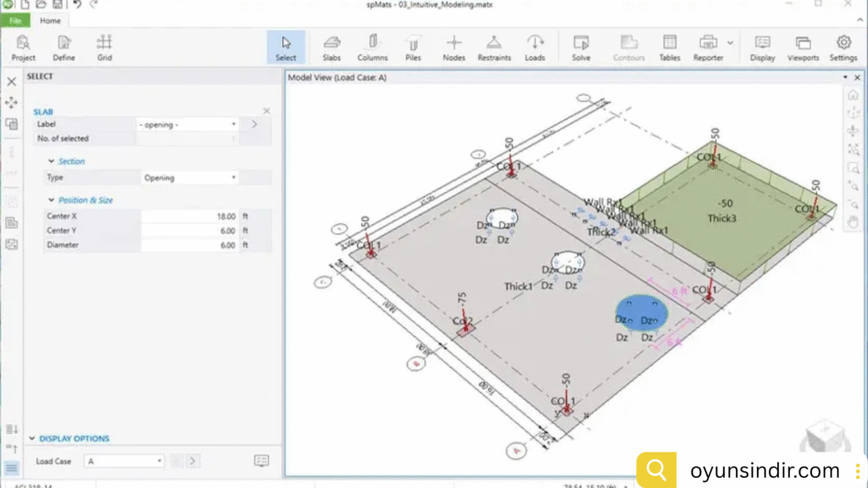Click the Grid tool icon
This screenshot has height=488, width=868.
[104, 47]
